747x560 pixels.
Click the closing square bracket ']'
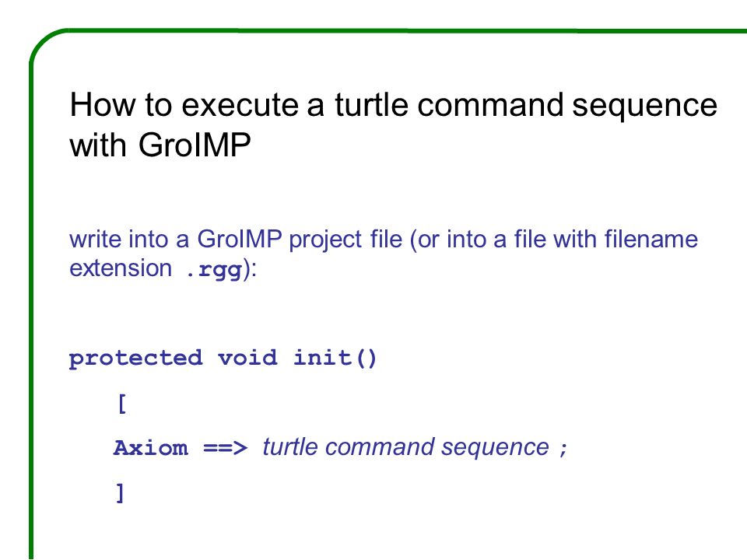coord(121,493)
